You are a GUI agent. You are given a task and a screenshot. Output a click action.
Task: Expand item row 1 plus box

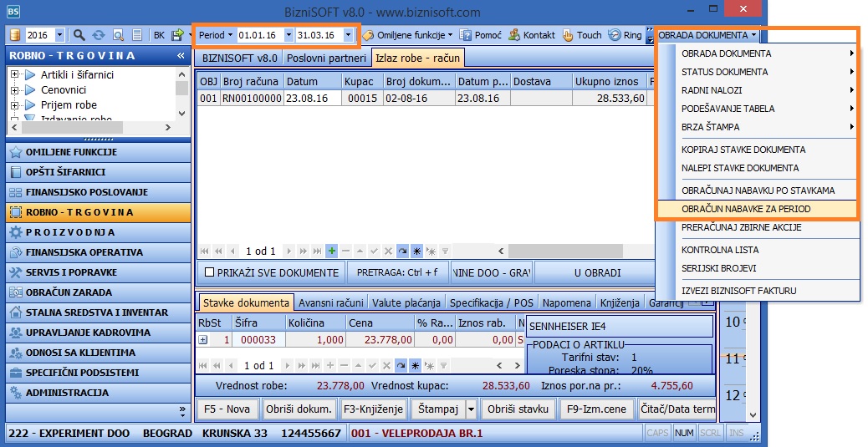[203, 340]
